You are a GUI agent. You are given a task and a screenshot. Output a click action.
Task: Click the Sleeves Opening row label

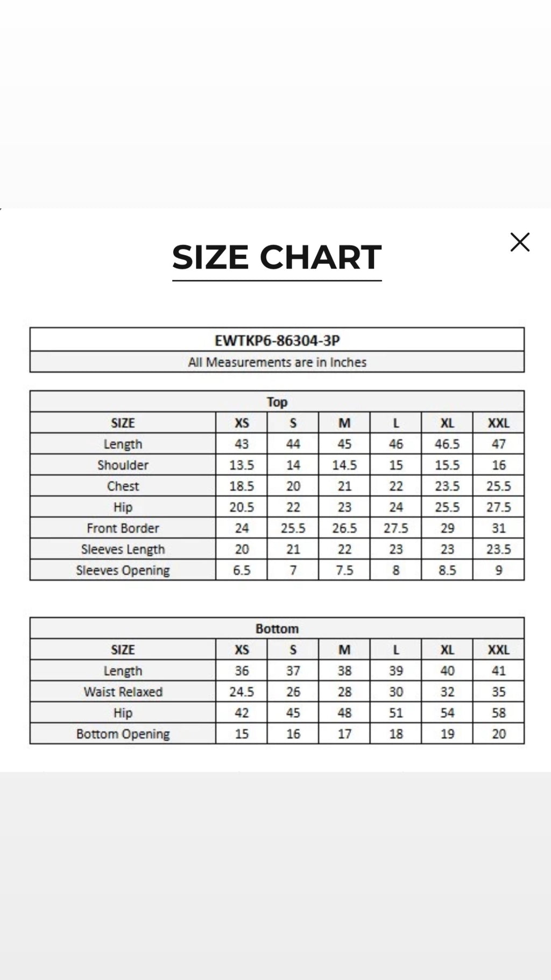[123, 570]
